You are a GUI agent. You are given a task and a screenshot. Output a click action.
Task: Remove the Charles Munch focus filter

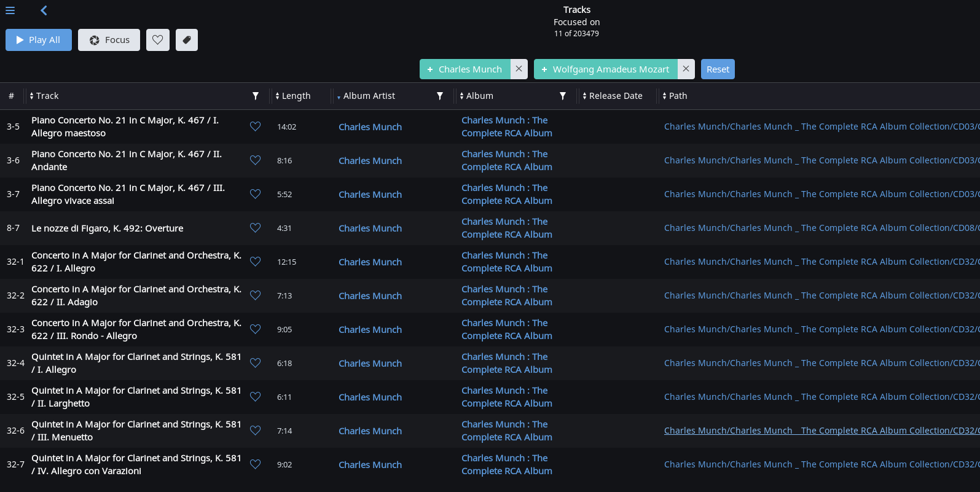519,69
